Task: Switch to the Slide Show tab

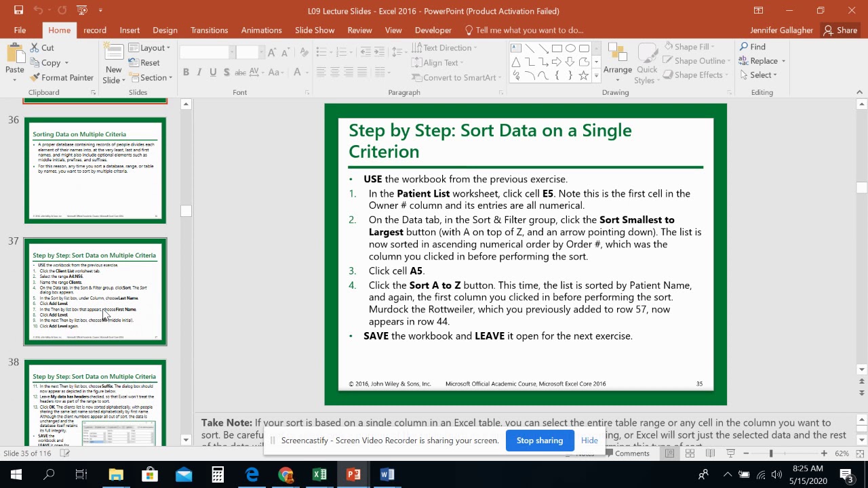Action: 315,30
